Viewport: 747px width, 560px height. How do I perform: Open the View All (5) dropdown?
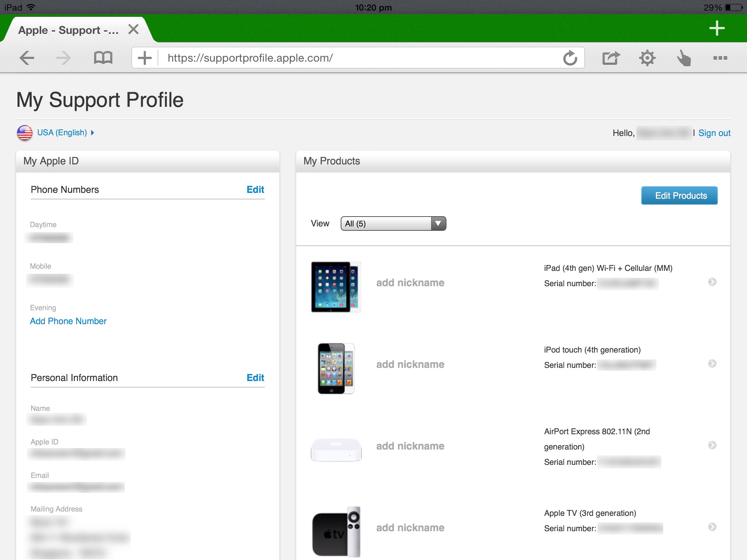pyautogui.click(x=393, y=223)
